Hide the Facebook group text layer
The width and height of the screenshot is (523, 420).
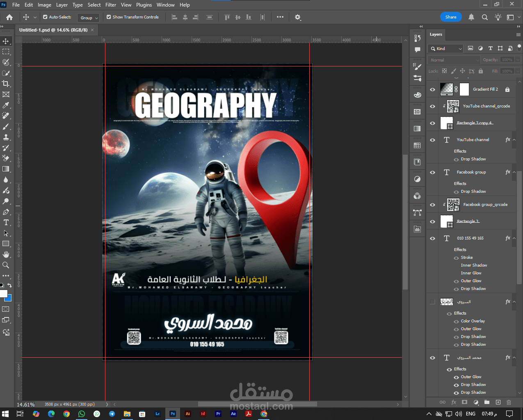(432, 172)
